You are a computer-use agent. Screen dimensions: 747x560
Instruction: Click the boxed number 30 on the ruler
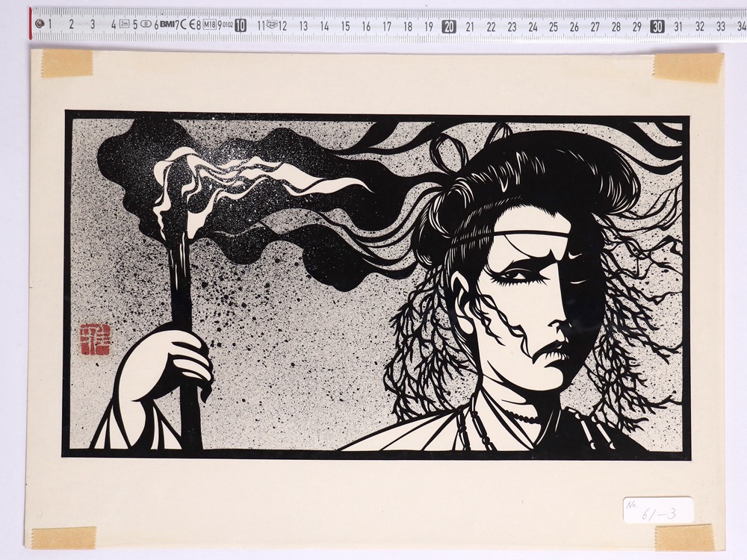click(657, 26)
